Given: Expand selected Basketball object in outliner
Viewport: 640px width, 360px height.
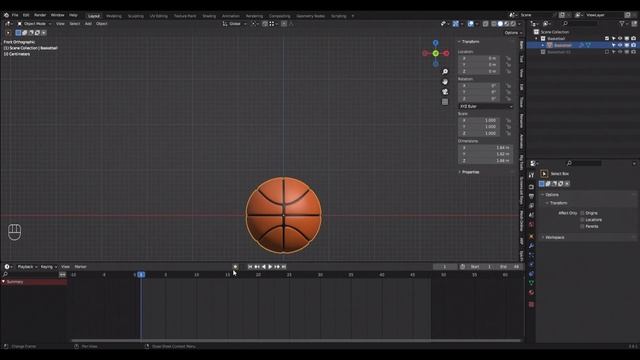Looking at the screenshot, I should pos(542,45).
